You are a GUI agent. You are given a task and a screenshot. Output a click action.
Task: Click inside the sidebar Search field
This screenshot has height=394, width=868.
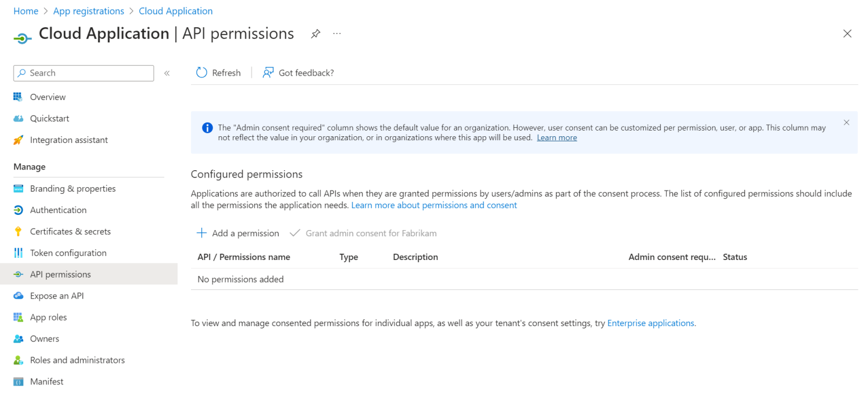88,73
